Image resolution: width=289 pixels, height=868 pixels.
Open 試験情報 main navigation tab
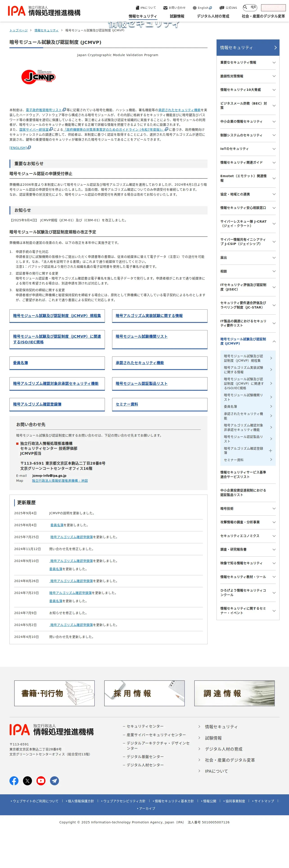tap(177, 16)
